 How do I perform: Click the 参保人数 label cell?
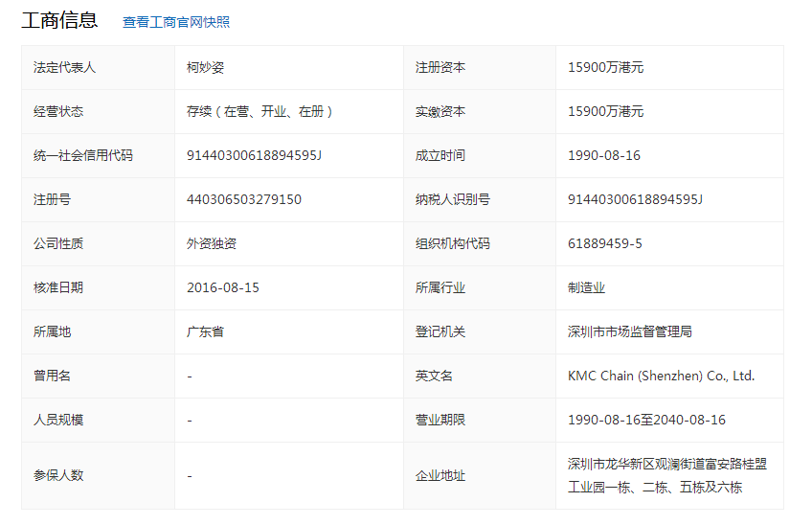coord(99,475)
